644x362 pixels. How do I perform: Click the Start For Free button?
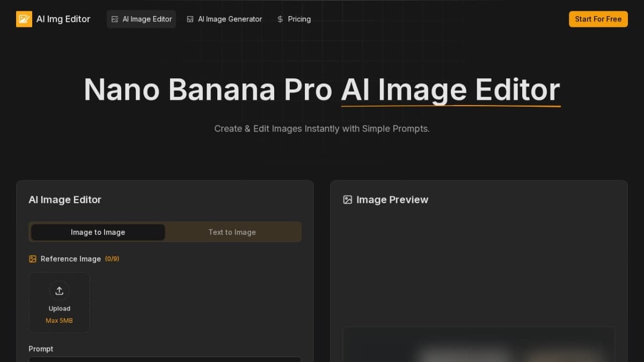point(598,19)
